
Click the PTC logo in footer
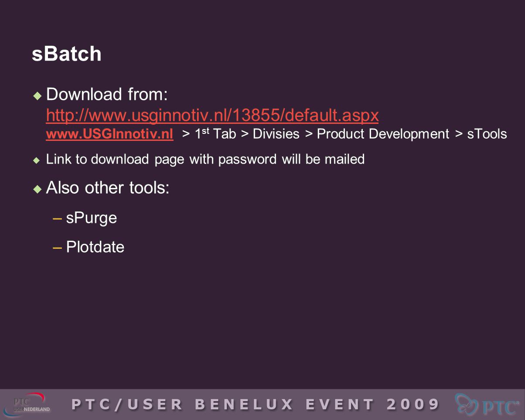coord(487,405)
